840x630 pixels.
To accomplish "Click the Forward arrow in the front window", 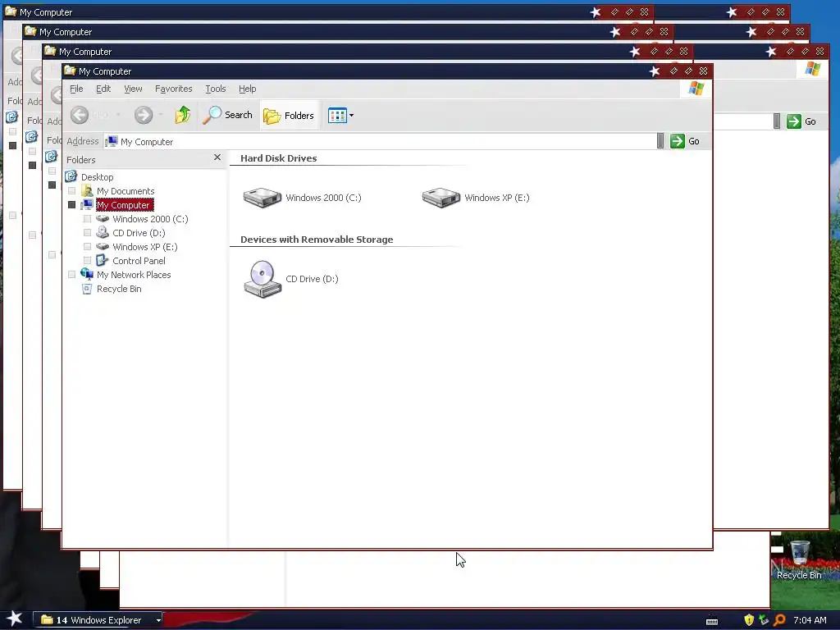I will click(143, 115).
